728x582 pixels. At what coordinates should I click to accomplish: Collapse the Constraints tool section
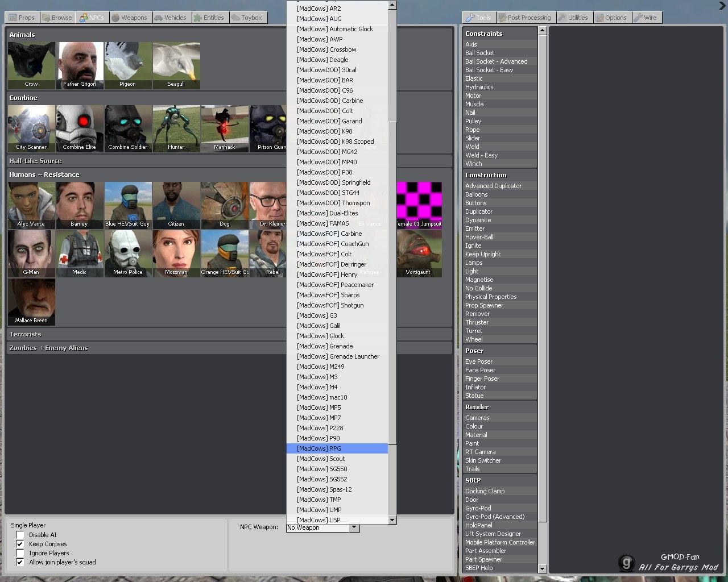(500, 34)
